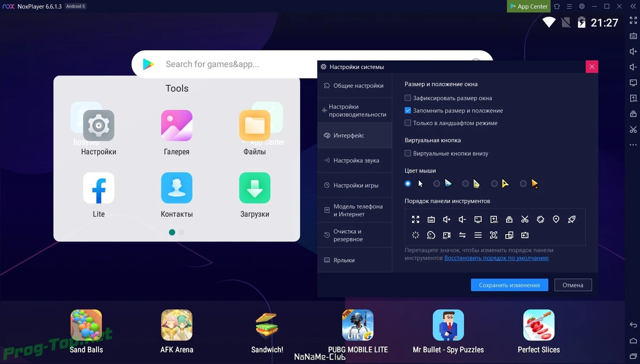The image size is (640, 364).
Task: Collapse the right sidebar with the double-arrow icon
Action: click(x=633, y=6)
